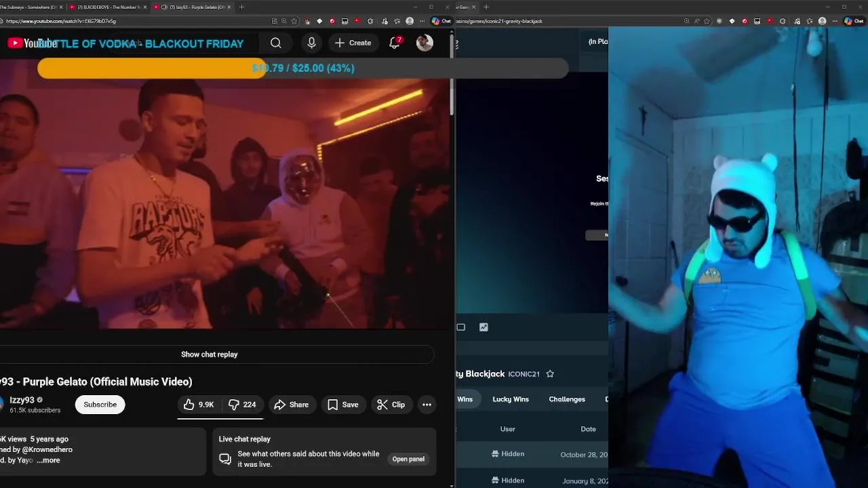
Task: Dislike the Purple Gelato video
Action: pos(242,405)
